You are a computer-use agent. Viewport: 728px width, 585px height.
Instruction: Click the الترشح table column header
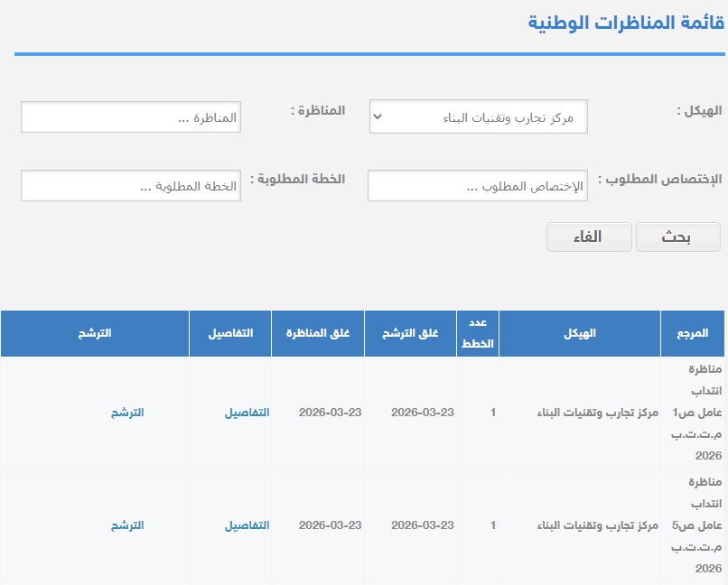(x=95, y=333)
